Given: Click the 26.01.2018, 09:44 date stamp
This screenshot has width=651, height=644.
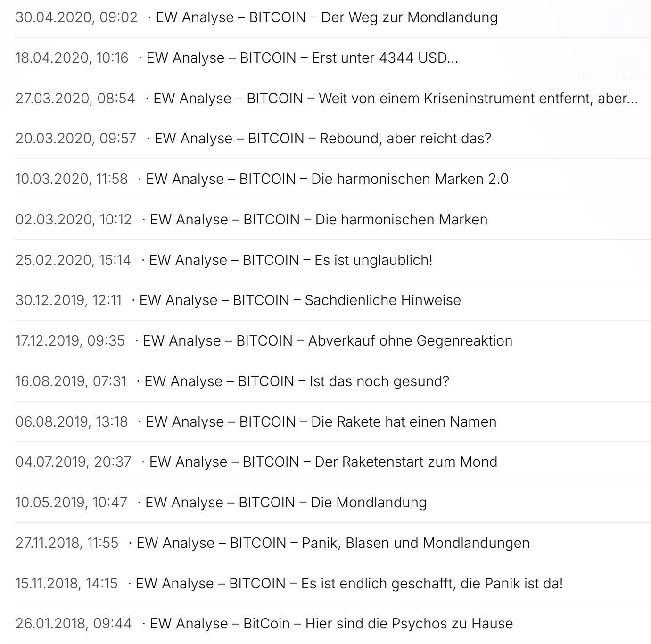Looking at the screenshot, I should [x=74, y=624].
